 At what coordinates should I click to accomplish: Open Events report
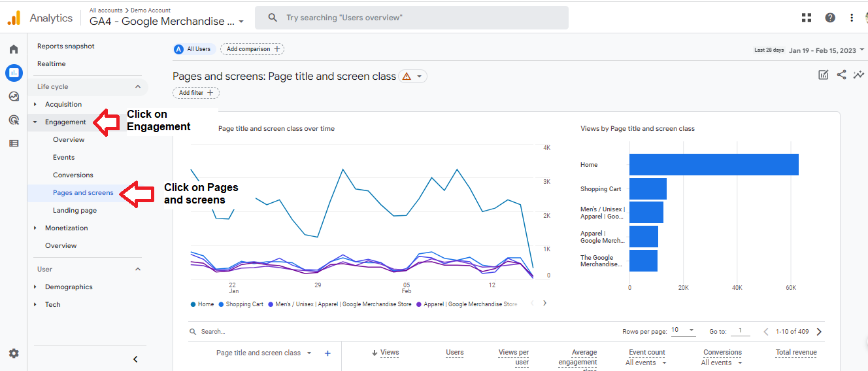(x=63, y=157)
